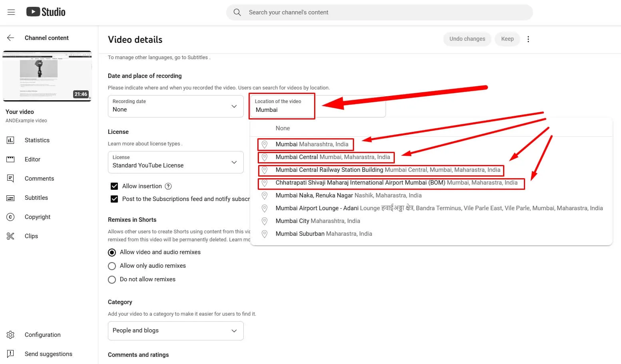This screenshot has width=621, height=364.
Task: Click the back arrow to Channel content
Action: point(11,38)
